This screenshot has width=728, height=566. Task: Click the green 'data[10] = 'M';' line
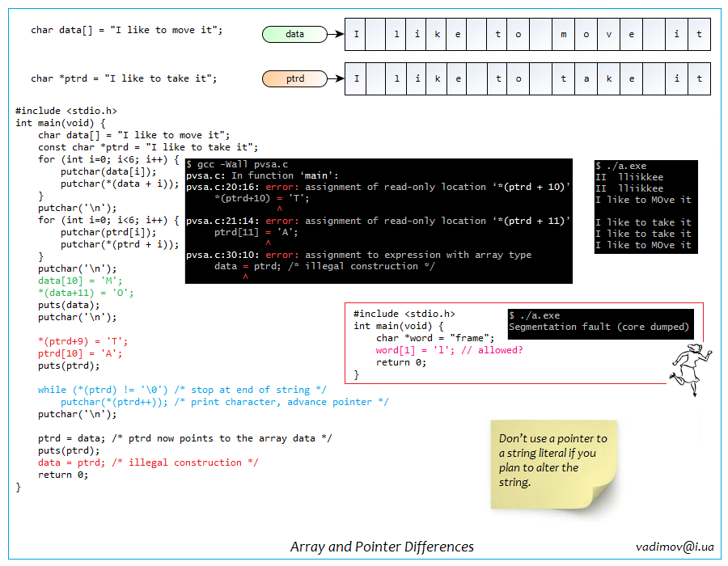click(x=80, y=281)
